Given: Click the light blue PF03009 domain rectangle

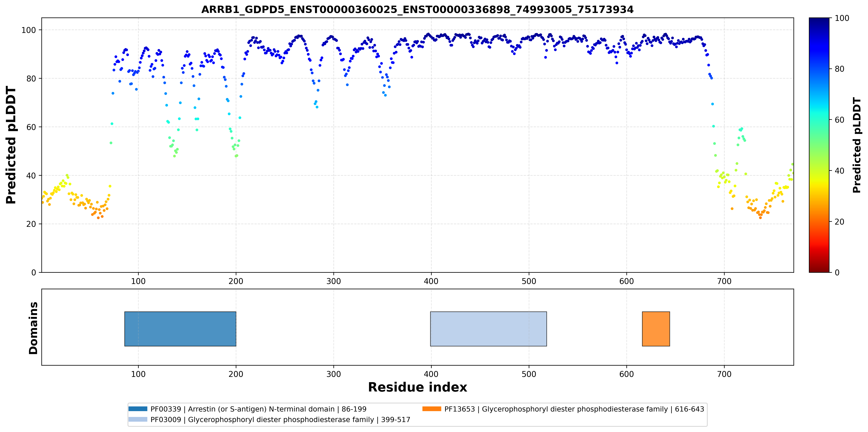Looking at the screenshot, I should click(x=488, y=329).
